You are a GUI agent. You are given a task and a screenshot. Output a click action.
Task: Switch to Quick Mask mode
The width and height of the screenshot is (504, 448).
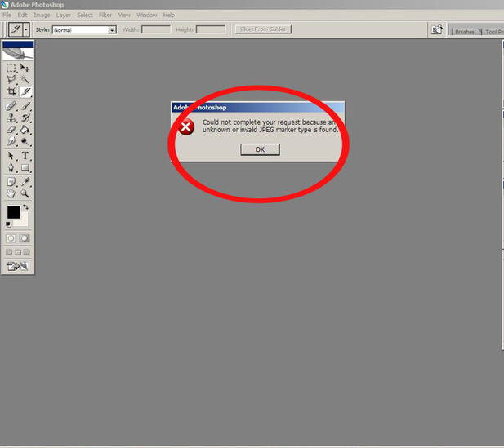[x=25, y=238]
